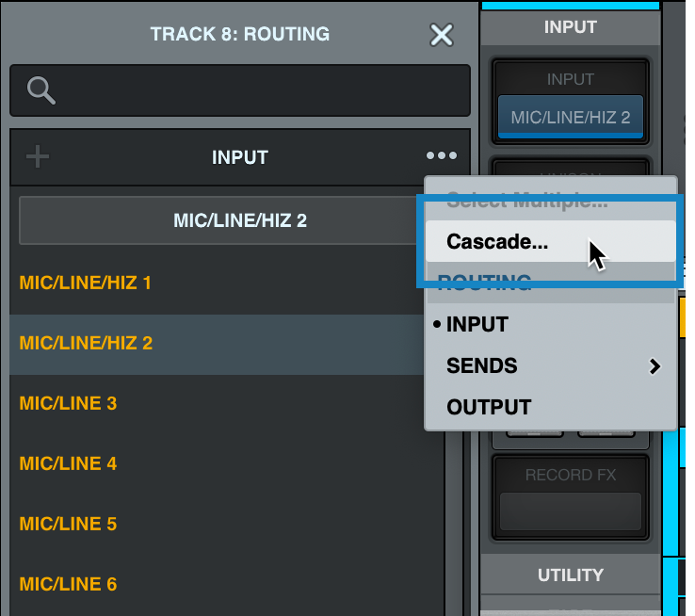
Task: Click the RECORD FX insert slot
Action: [571, 511]
